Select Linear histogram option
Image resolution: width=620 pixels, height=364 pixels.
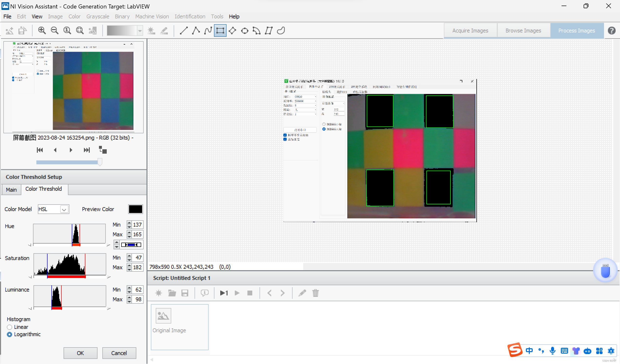tap(10, 327)
